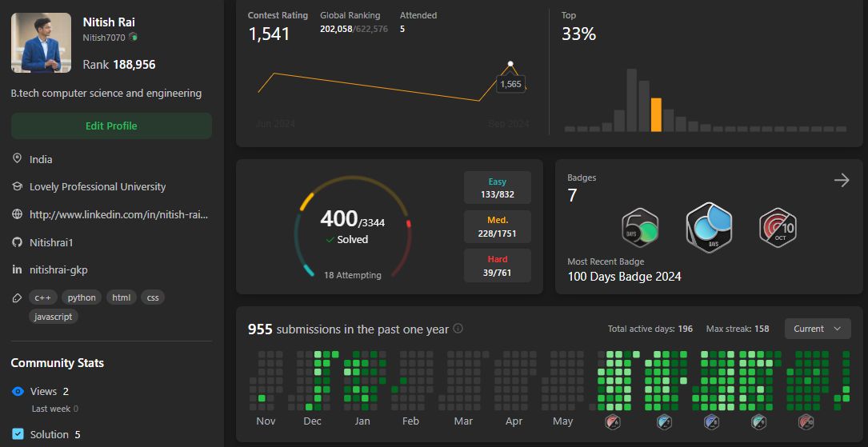
Task: Click the Edit Profile button
Action: pyautogui.click(x=111, y=126)
